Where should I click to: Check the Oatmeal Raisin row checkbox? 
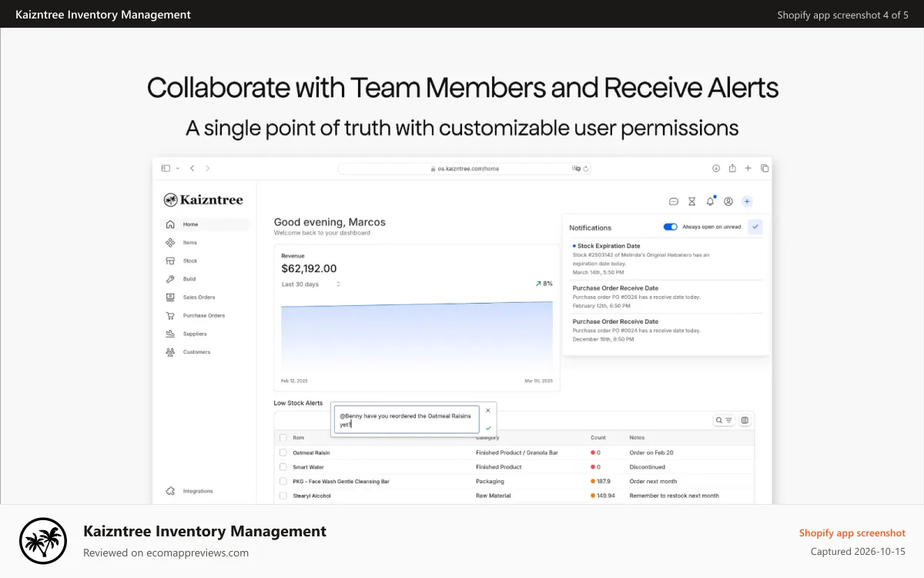click(283, 452)
